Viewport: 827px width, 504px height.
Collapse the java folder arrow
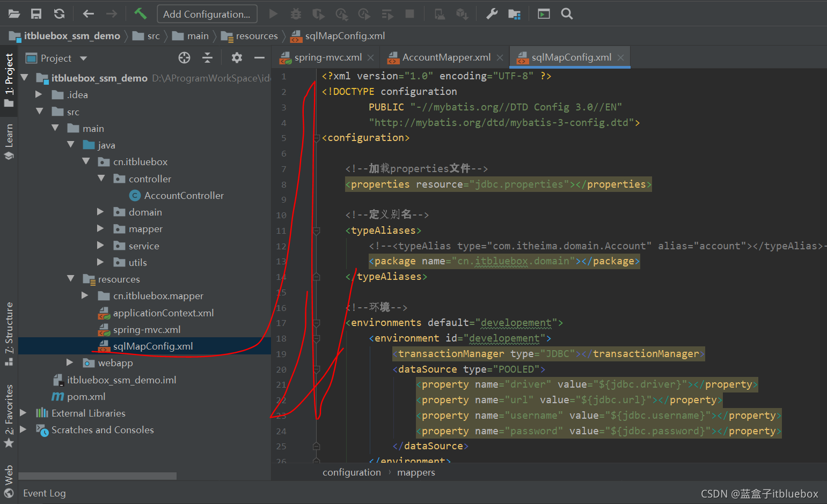(71, 145)
